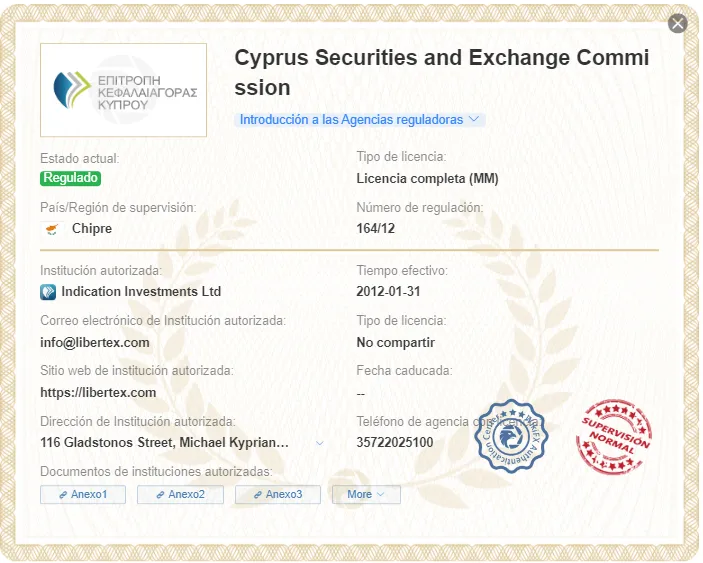Close the license certificate popup

coord(677,23)
